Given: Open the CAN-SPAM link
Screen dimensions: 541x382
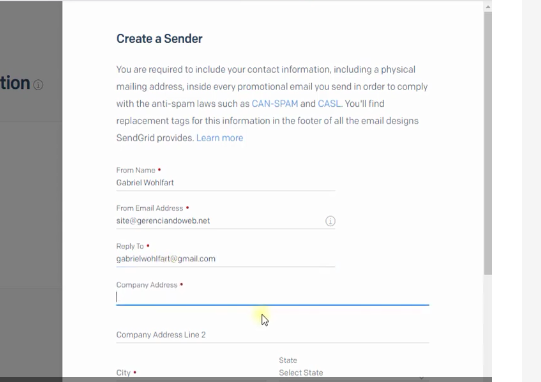Looking at the screenshot, I should tap(275, 104).
